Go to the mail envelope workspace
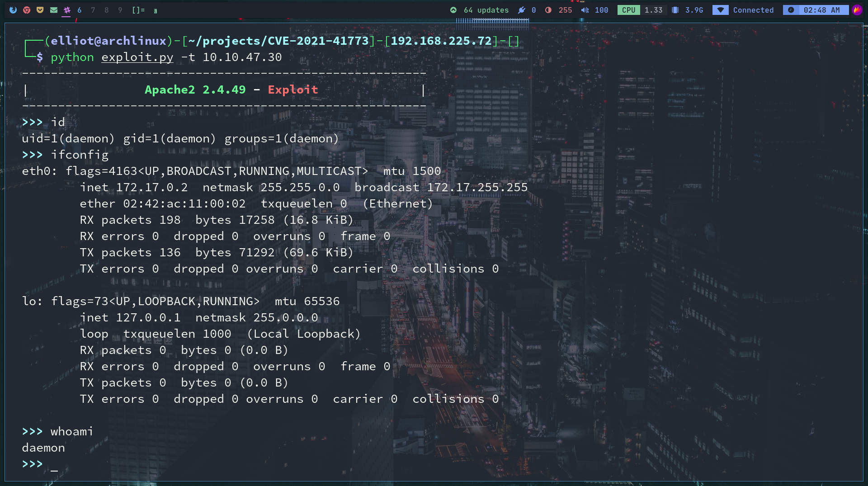This screenshot has width=868, height=486. point(54,10)
